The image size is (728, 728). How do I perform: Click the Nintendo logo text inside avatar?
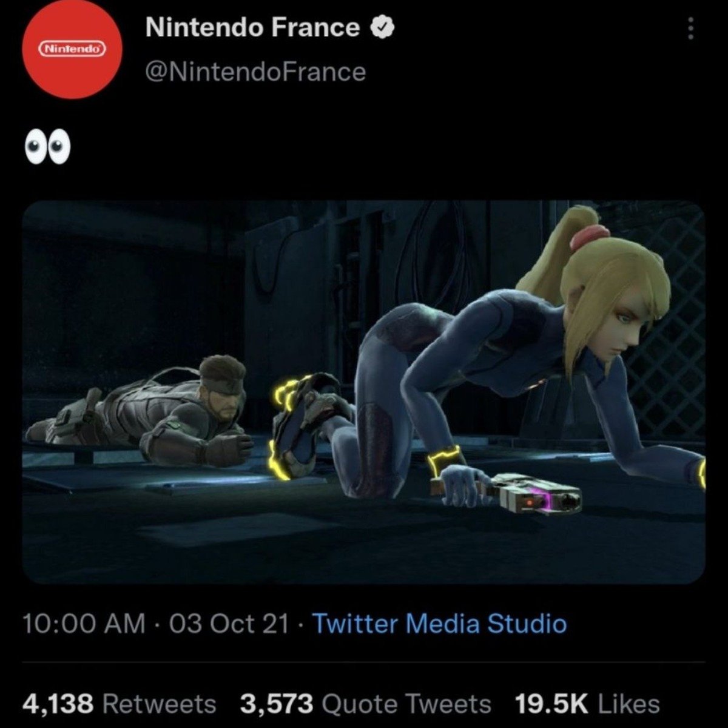coord(72,49)
